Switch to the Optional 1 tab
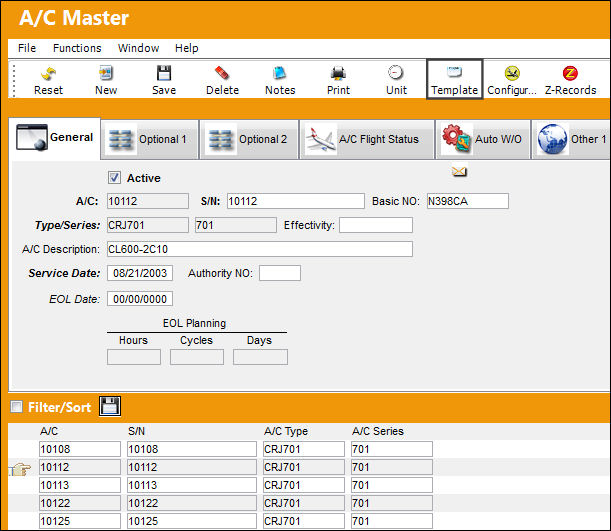 (150, 139)
